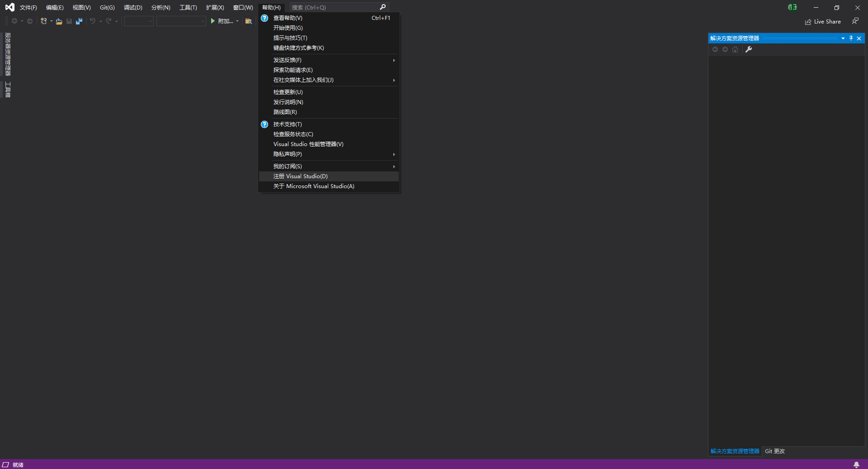The image size is (868, 469).
Task: Open the Git(G) menu
Action: pyautogui.click(x=107, y=7)
